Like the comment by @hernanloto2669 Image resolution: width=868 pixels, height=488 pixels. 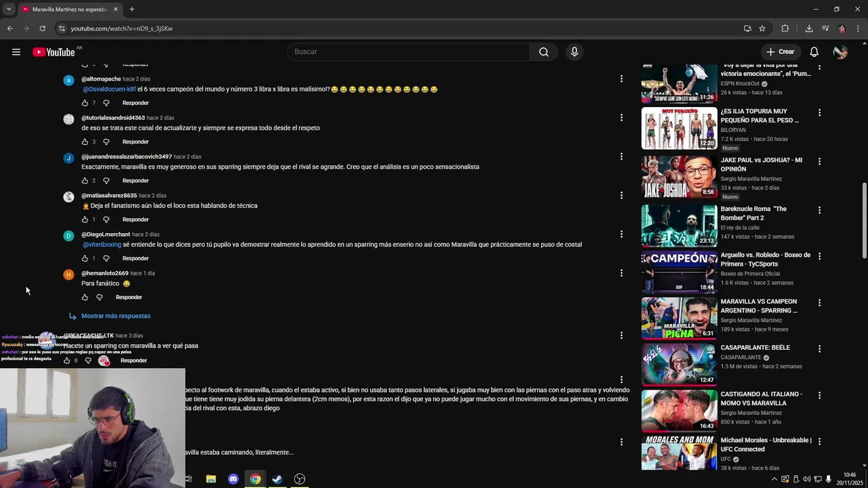(85, 298)
